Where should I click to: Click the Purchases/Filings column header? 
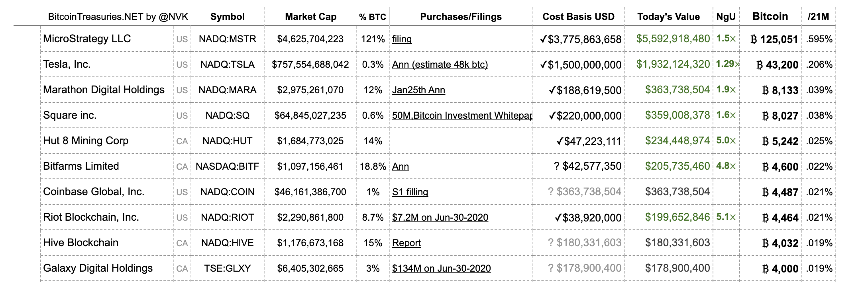[x=461, y=17]
